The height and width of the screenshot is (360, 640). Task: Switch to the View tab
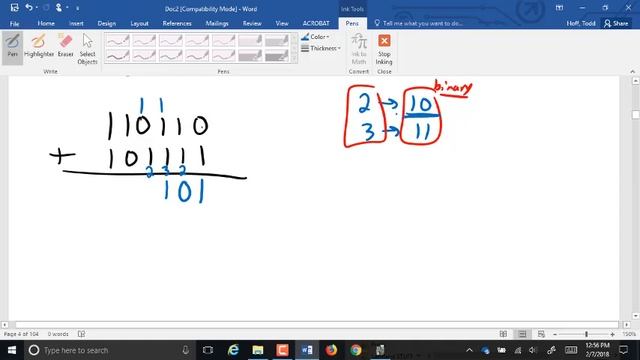pyautogui.click(x=282, y=23)
